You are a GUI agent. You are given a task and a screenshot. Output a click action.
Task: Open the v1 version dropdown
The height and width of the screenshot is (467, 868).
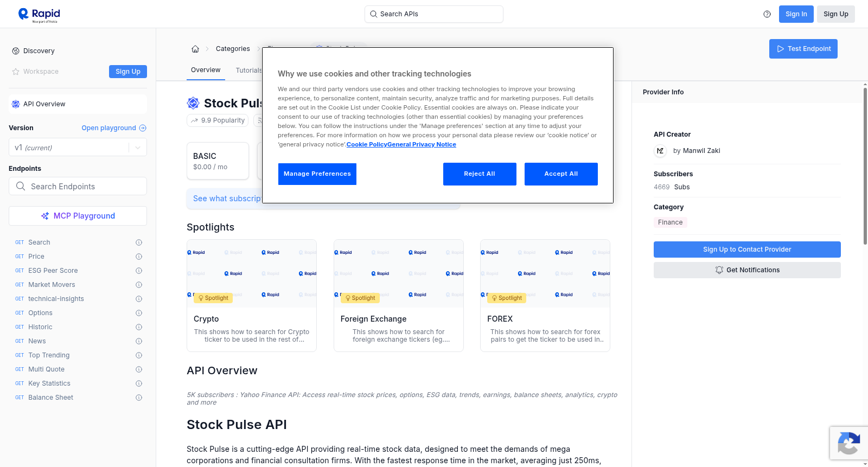(78, 148)
